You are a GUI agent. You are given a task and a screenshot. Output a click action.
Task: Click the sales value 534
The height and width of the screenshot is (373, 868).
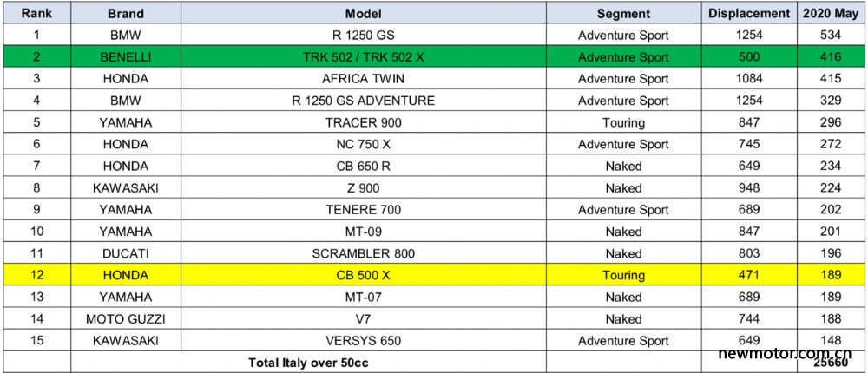point(831,35)
